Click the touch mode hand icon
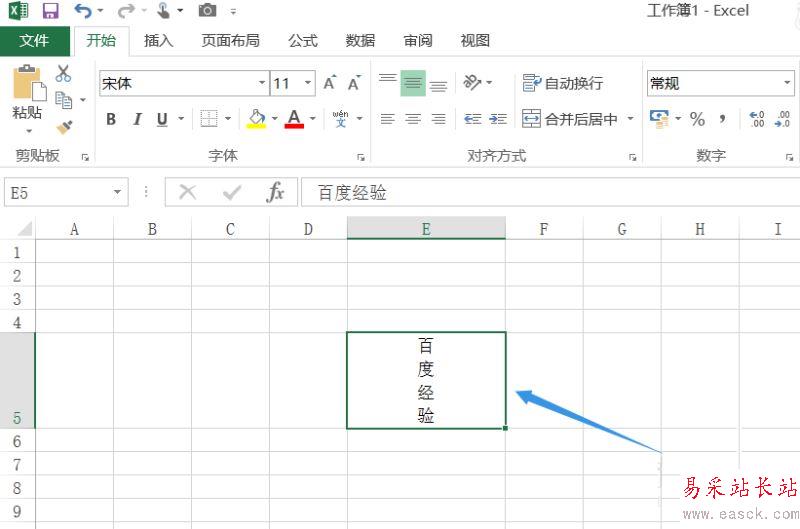Image resolution: width=800 pixels, height=529 pixels. tap(163, 10)
